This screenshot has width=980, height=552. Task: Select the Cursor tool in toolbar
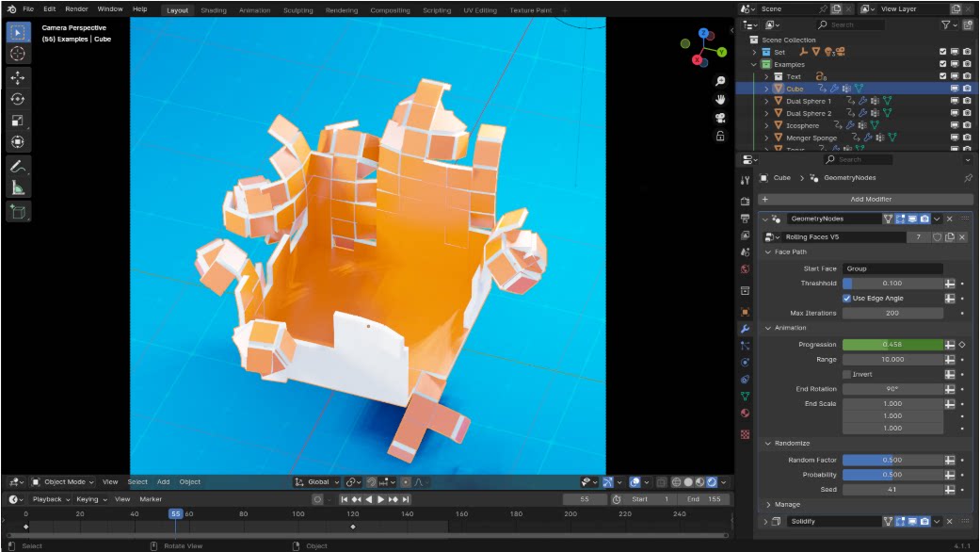18,54
